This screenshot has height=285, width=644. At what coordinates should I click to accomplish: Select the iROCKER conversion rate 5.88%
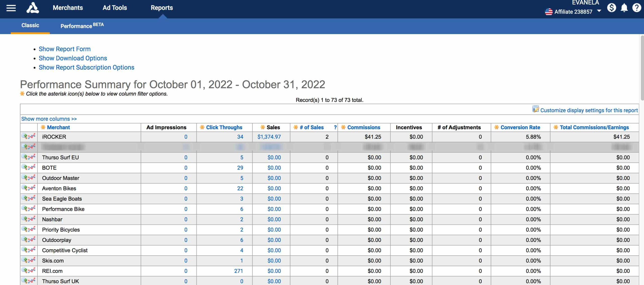(x=533, y=137)
